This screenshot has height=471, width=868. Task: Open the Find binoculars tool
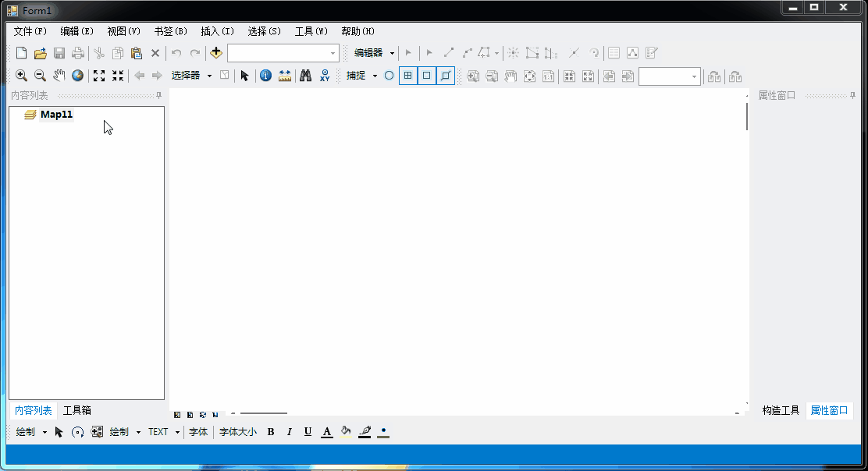[x=305, y=76]
